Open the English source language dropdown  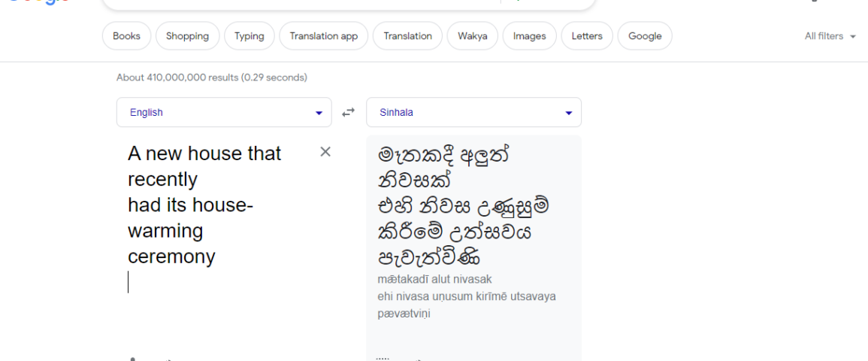pos(224,112)
